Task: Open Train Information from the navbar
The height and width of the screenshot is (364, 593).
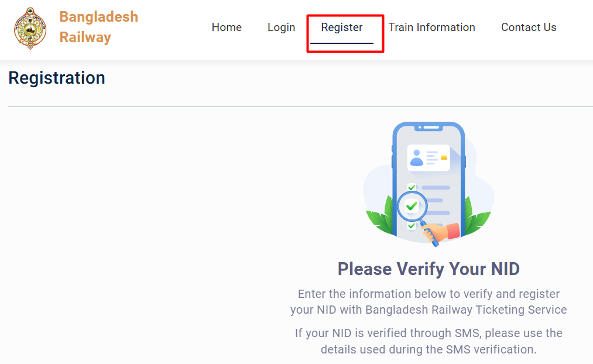Action: pyautogui.click(x=431, y=28)
